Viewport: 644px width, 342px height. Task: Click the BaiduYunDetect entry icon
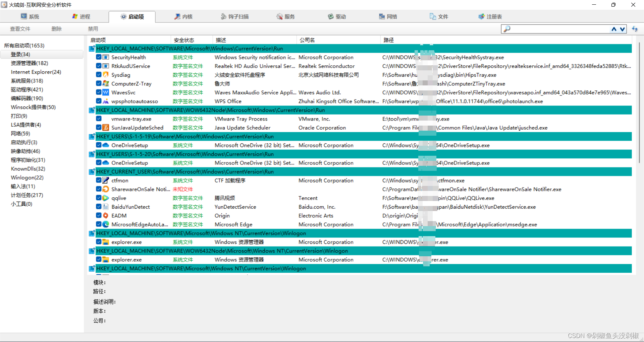(106, 207)
